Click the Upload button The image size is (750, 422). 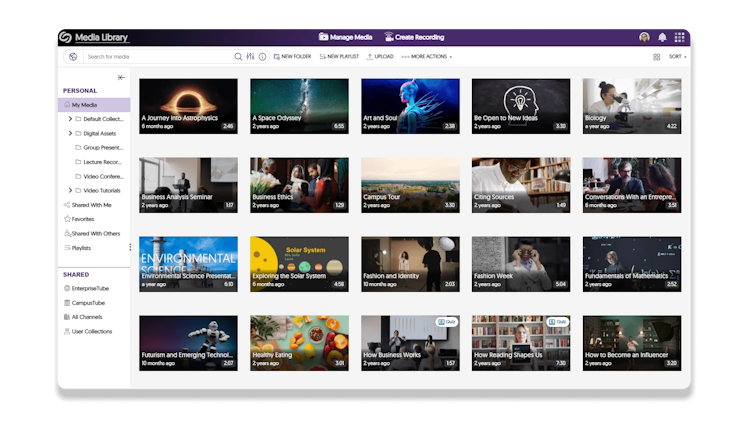tap(380, 56)
